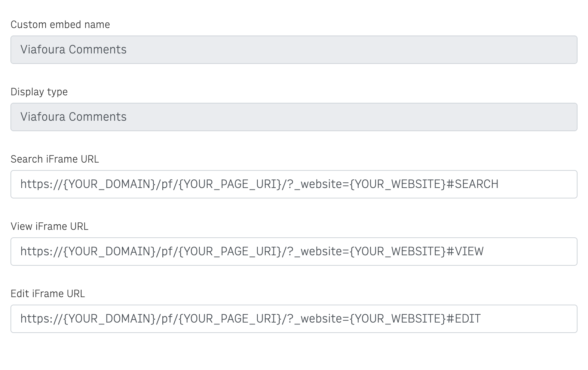The height and width of the screenshot is (370, 588).
Task: Focus the Search iFrame URL input
Action: click(294, 184)
